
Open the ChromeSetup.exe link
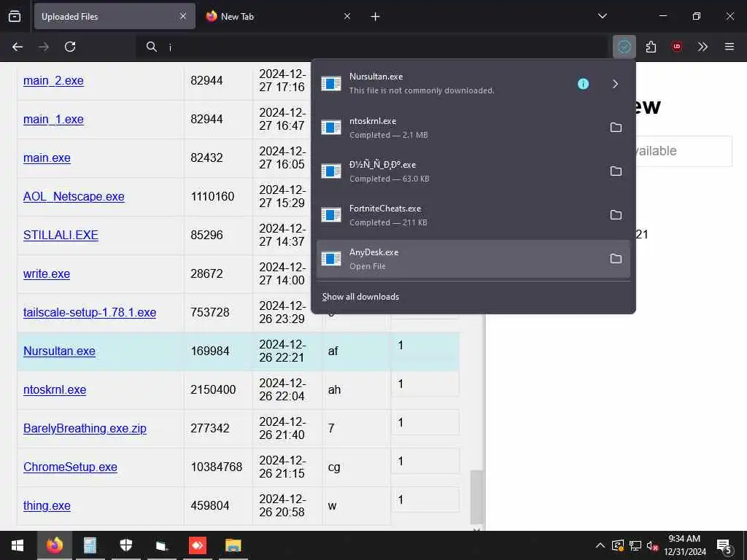pos(70,467)
